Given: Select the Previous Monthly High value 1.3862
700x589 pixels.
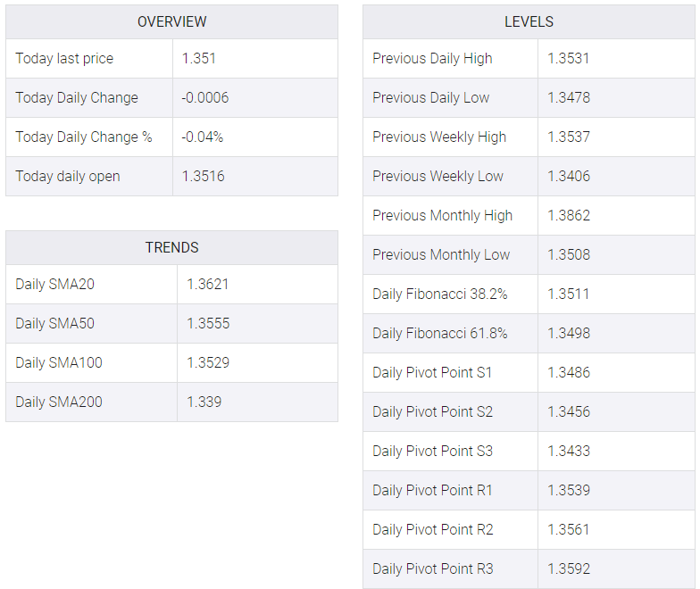Looking at the screenshot, I should pyautogui.click(x=569, y=216).
